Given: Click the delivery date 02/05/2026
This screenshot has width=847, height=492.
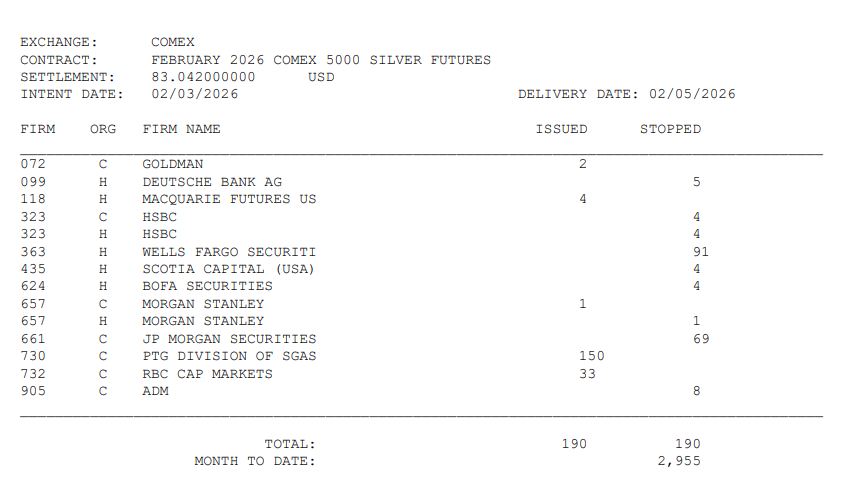Looking at the screenshot, I should [692, 95].
